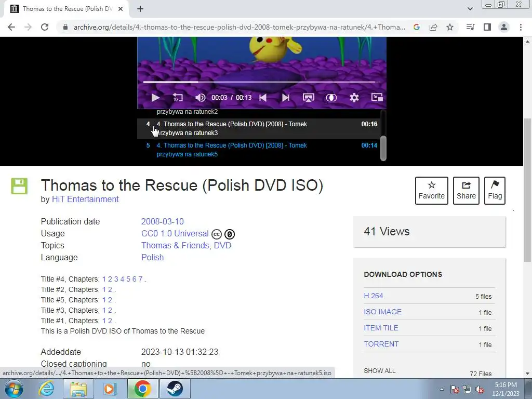Click the public domain zero icon
The height and width of the screenshot is (399, 532).
click(230, 234)
